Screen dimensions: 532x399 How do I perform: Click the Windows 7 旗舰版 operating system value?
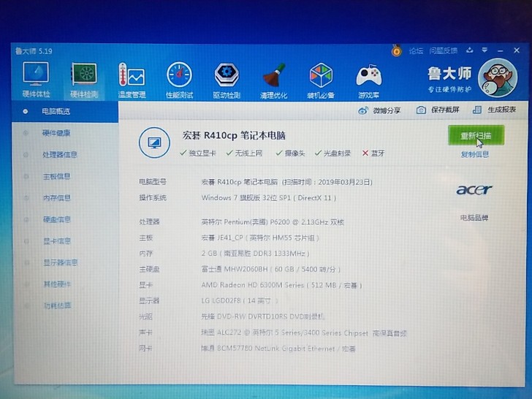click(268, 198)
